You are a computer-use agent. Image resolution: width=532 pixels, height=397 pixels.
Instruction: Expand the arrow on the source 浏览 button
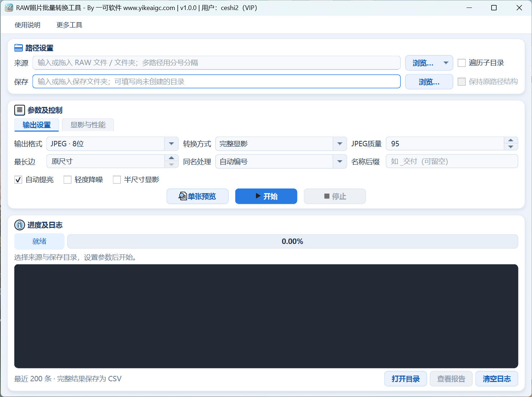pos(446,63)
